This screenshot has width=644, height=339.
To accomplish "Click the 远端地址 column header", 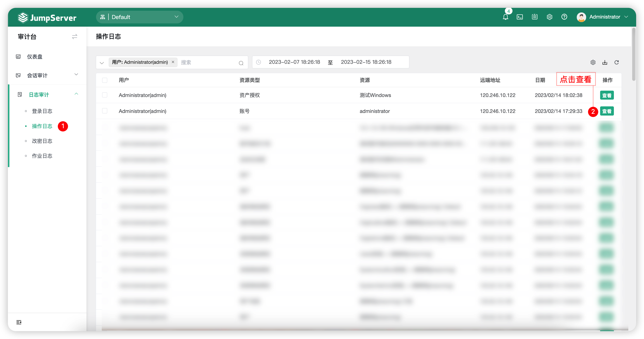I will click(490, 80).
